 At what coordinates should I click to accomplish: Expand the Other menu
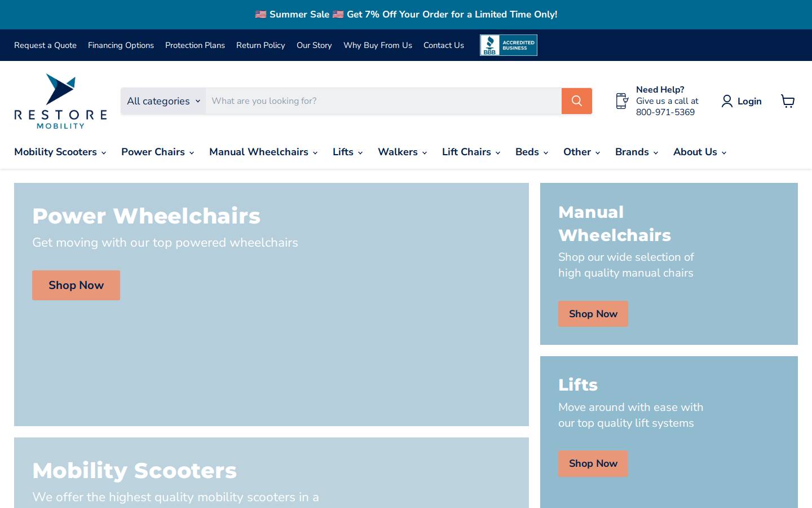click(581, 152)
